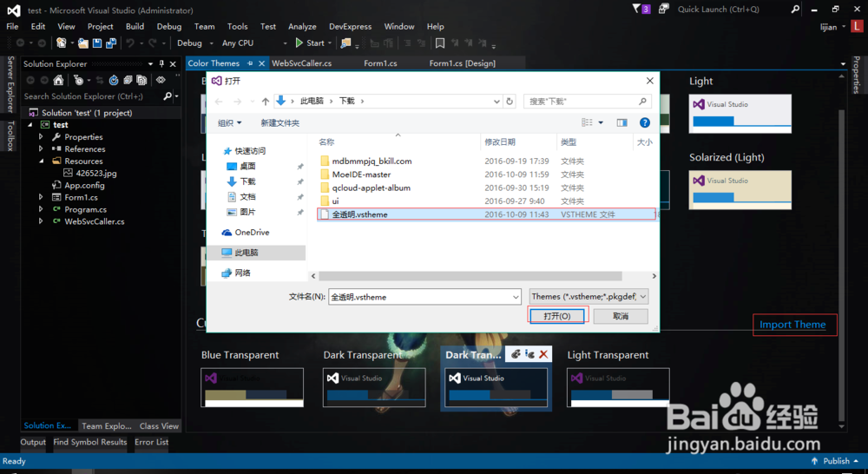Click the Save toolbar icon
Image resolution: width=868 pixels, height=474 pixels.
(97, 43)
